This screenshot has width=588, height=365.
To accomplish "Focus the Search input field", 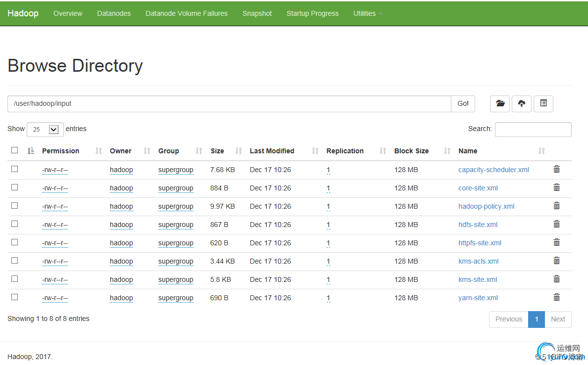I will click(x=533, y=129).
